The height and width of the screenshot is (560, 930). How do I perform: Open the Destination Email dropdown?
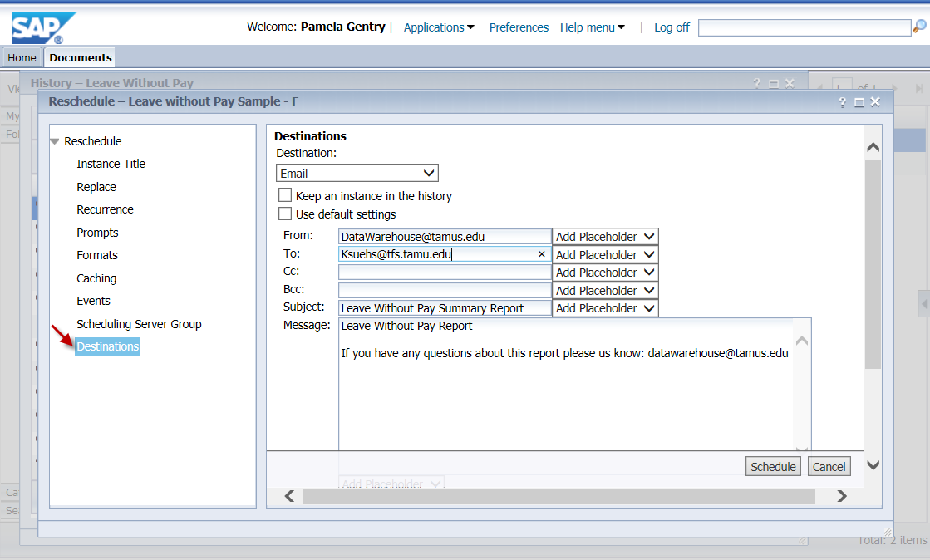357,173
